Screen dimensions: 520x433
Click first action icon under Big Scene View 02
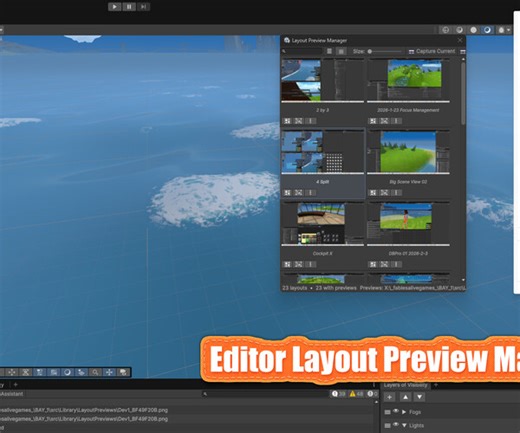[x=373, y=192]
